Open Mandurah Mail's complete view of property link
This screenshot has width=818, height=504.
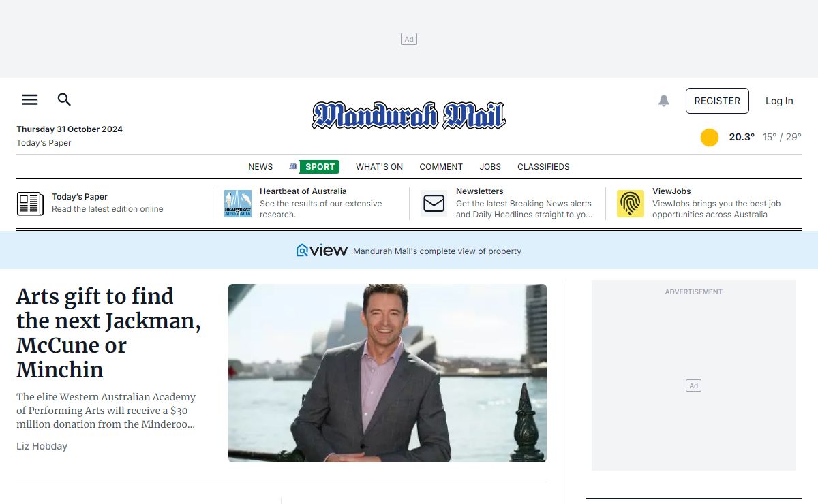(x=437, y=251)
